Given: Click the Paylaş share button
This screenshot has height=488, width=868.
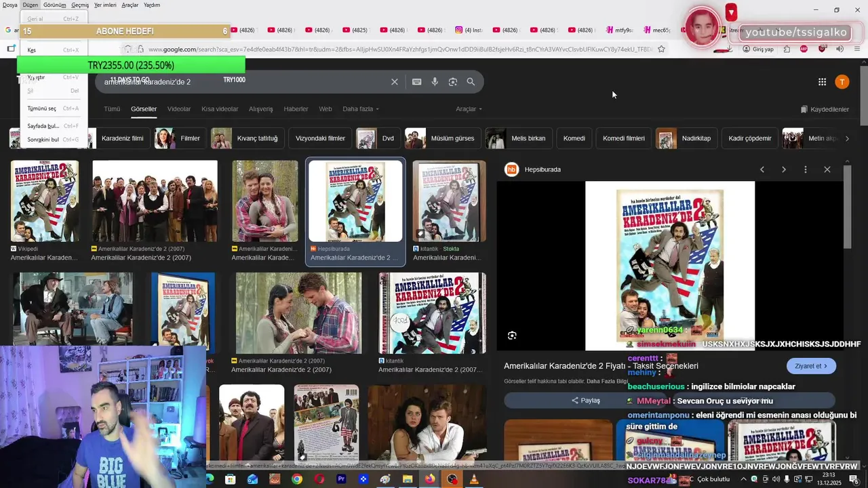Looking at the screenshot, I should pyautogui.click(x=586, y=401).
